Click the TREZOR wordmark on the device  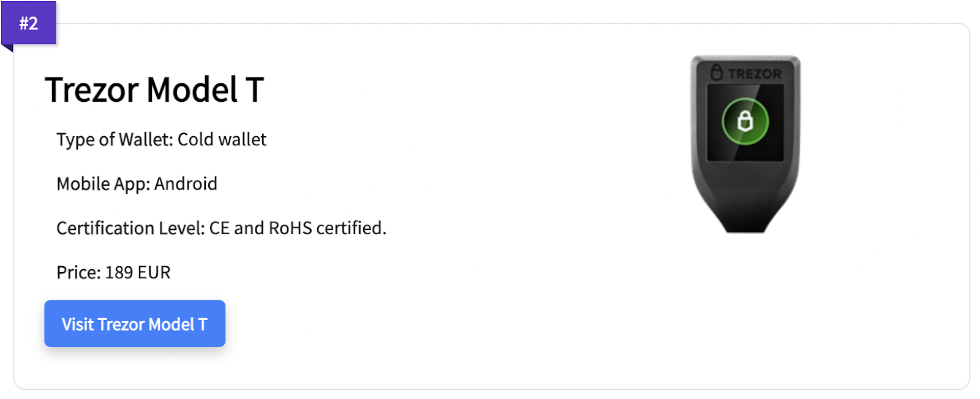(x=755, y=74)
